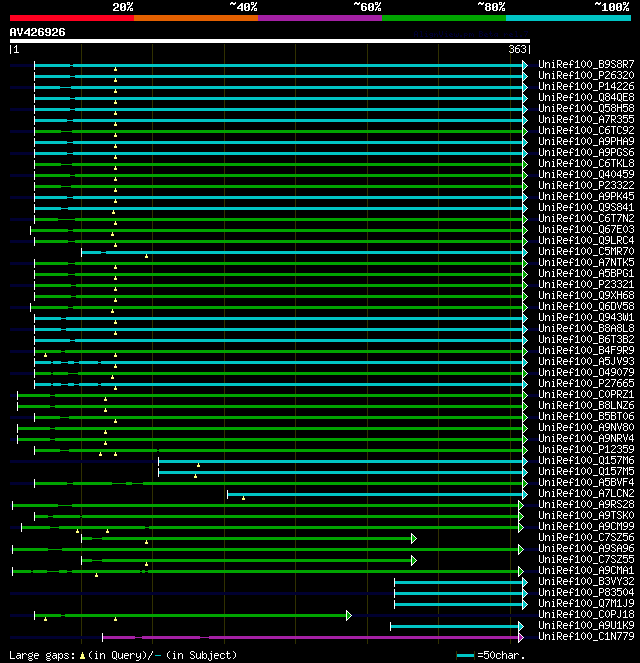Click the UniRef100_A7NTK5 label

pos(586,262)
